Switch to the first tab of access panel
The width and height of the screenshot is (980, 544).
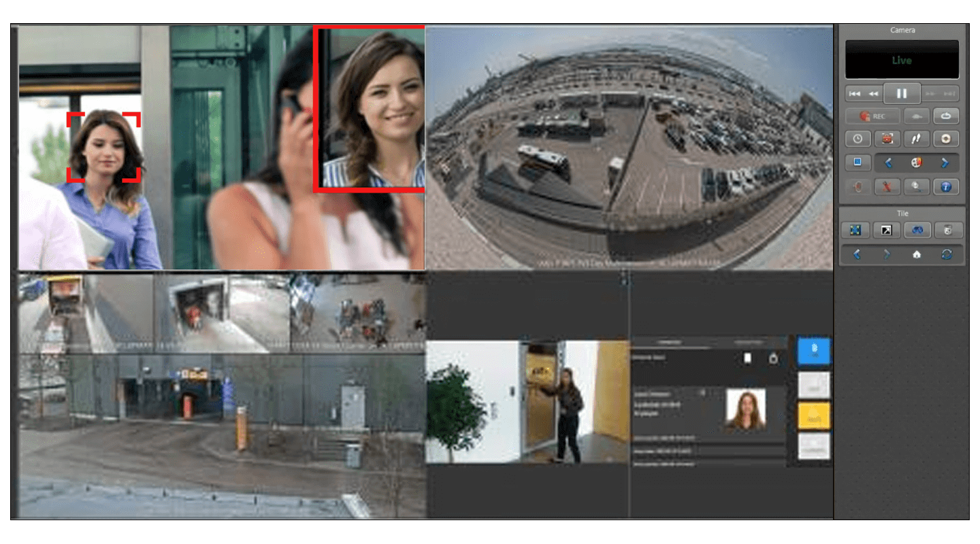click(670, 343)
